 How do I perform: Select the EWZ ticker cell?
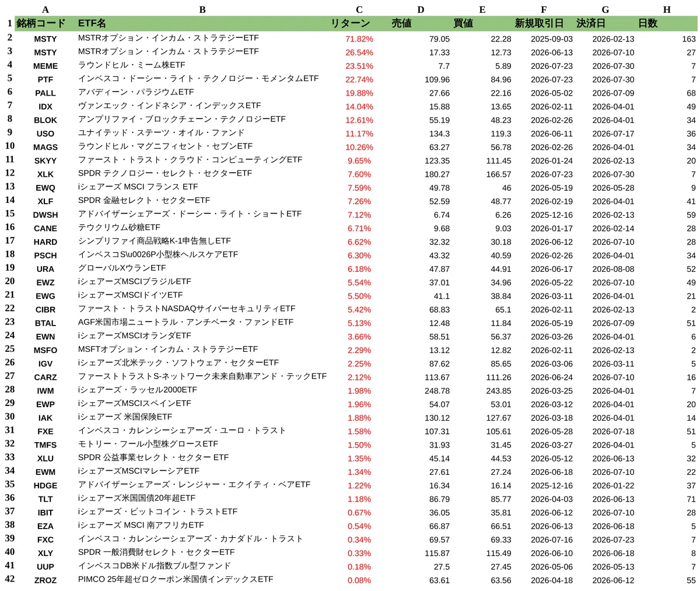coord(45,282)
